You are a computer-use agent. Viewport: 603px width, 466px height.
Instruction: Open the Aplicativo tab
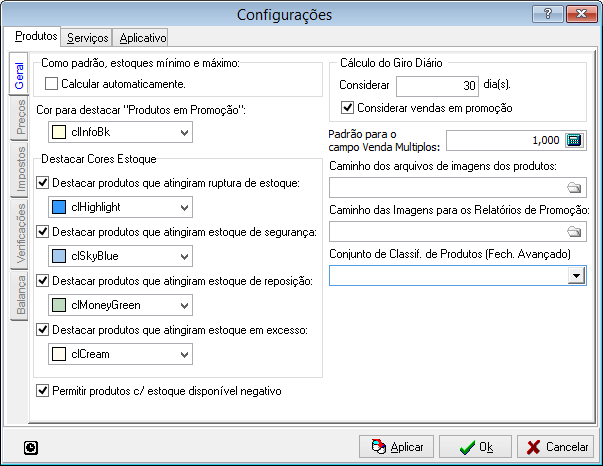(143, 38)
